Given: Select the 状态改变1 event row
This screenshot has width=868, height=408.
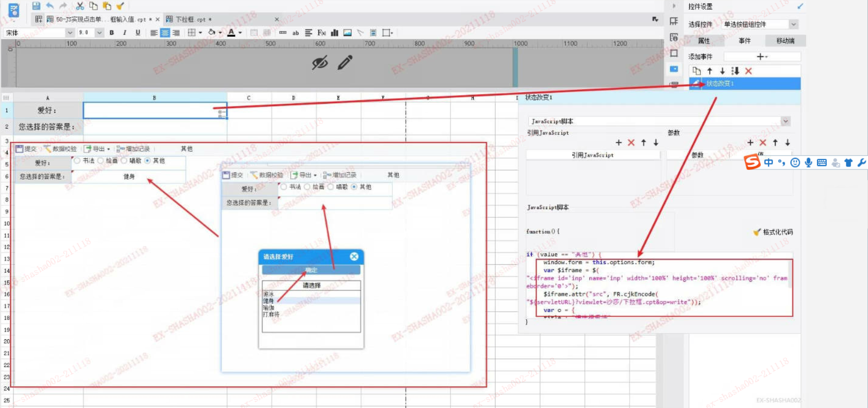Looking at the screenshot, I should 745,83.
